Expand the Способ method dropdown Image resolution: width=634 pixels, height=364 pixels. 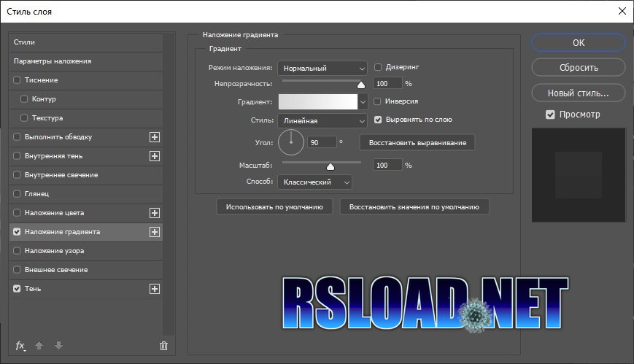coord(314,182)
